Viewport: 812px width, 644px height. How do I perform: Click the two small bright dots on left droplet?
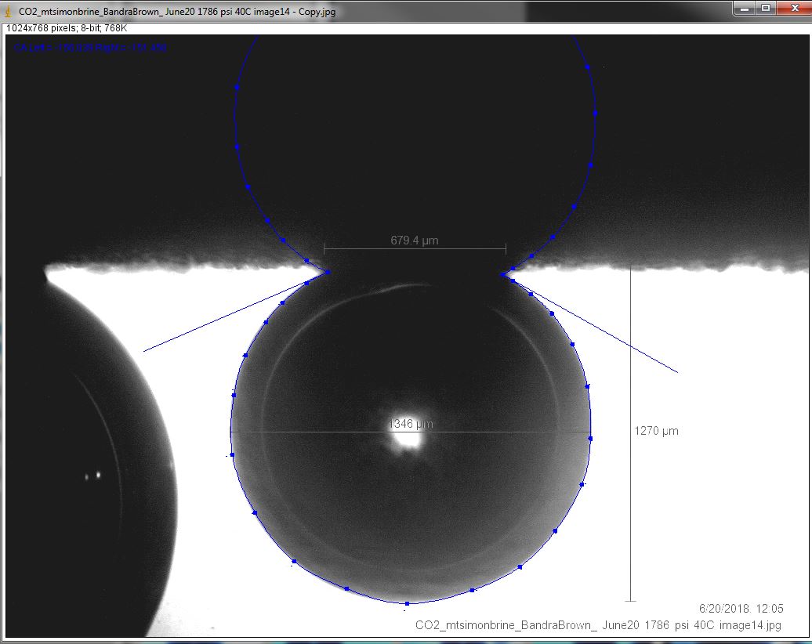pyautogui.click(x=92, y=476)
